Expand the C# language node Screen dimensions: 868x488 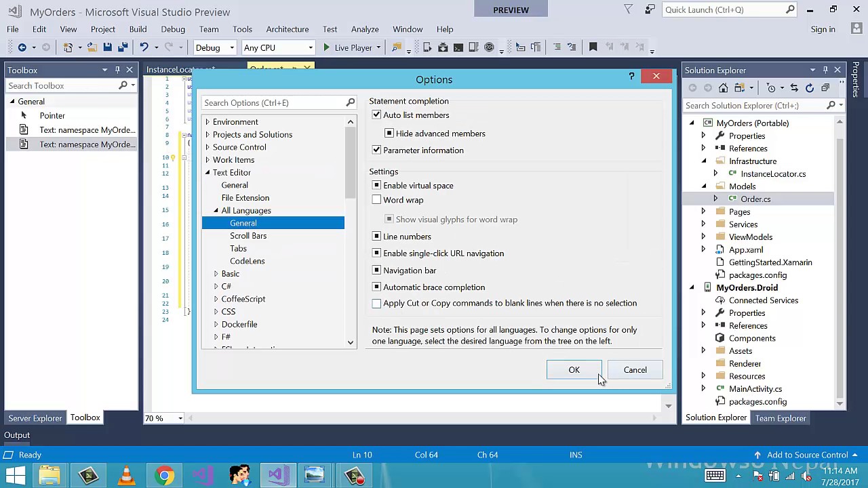(216, 287)
